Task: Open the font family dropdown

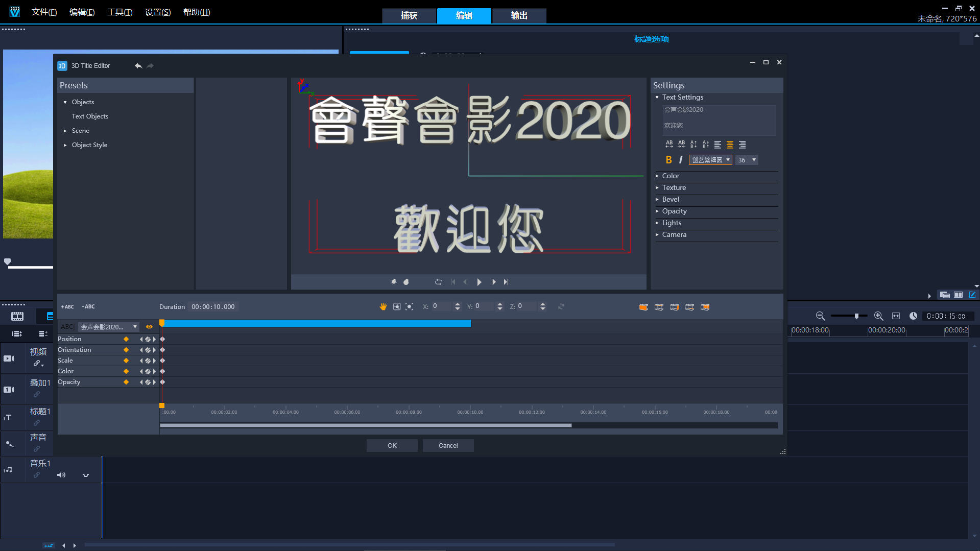Action: click(710, 160)
